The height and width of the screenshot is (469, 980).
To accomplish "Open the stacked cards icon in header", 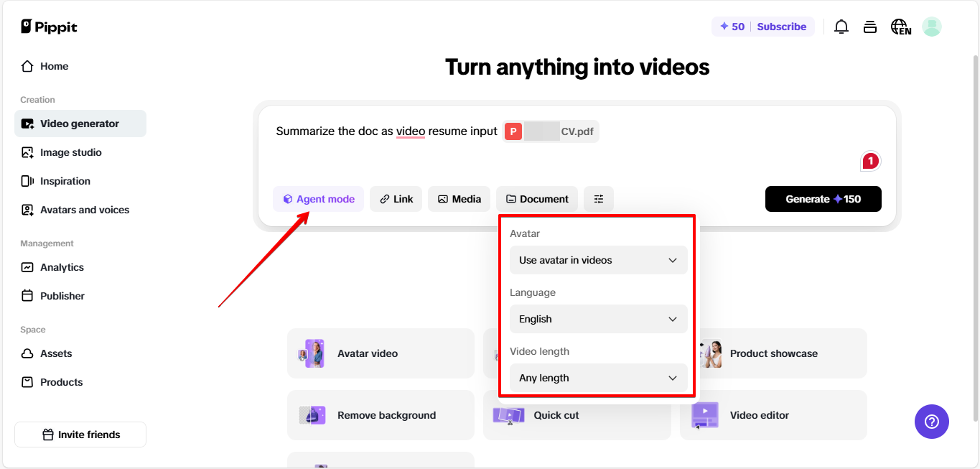I will pos(870,27).
